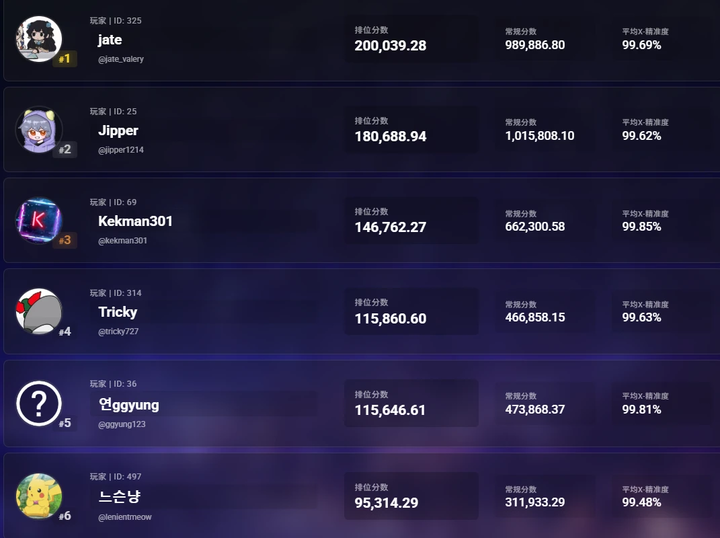Open player name jate

pyautogui.click(x=110, y=40)
